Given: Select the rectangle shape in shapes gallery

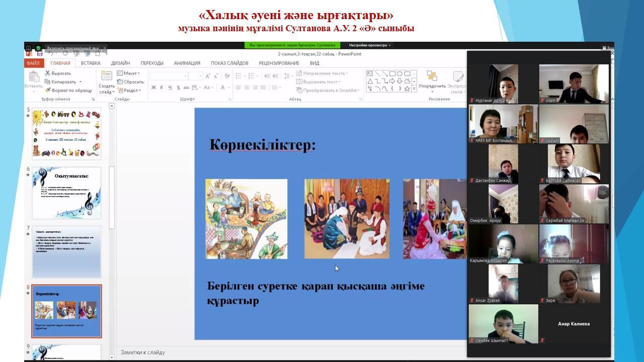Looking at the screenshot, I should coord(392,73).
